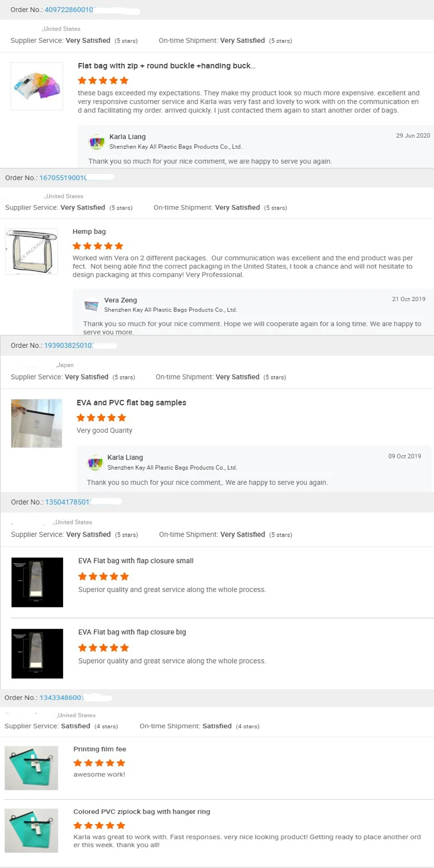
Task: Click the five-star rating under Hemp bag
Action: click(98, 246)
